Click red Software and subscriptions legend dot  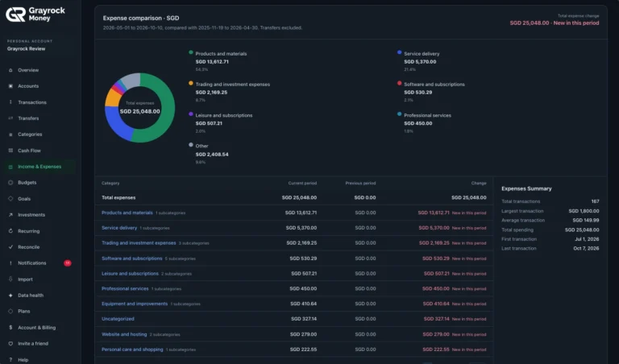(x=400, y=83)
